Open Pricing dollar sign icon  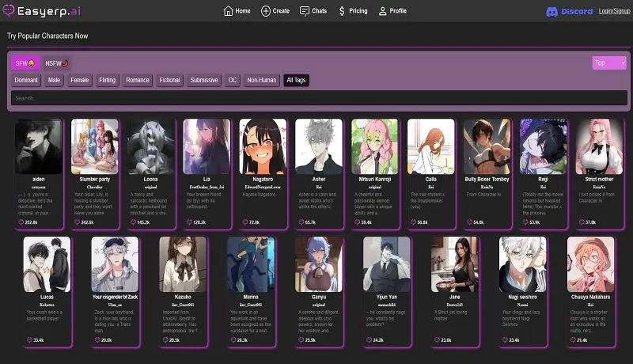[342, 11]
